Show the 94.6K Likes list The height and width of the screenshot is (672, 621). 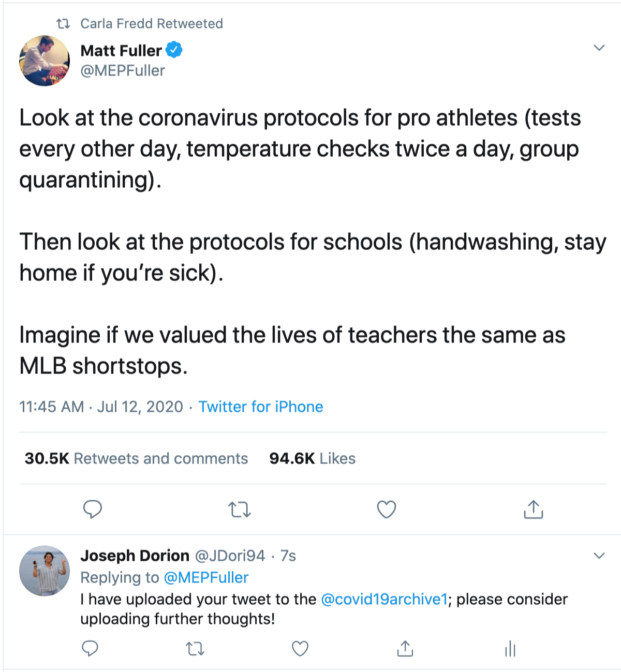312,458
